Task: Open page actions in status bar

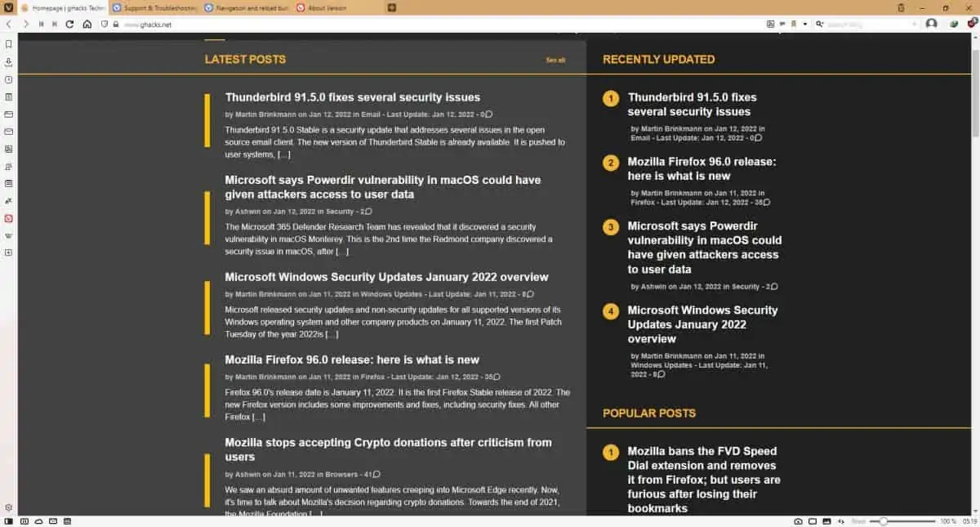Action: pos(840,520)
